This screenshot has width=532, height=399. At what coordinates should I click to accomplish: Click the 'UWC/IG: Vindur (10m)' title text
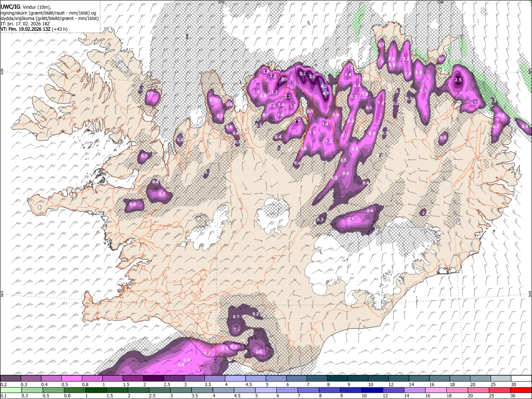point(25,7)
